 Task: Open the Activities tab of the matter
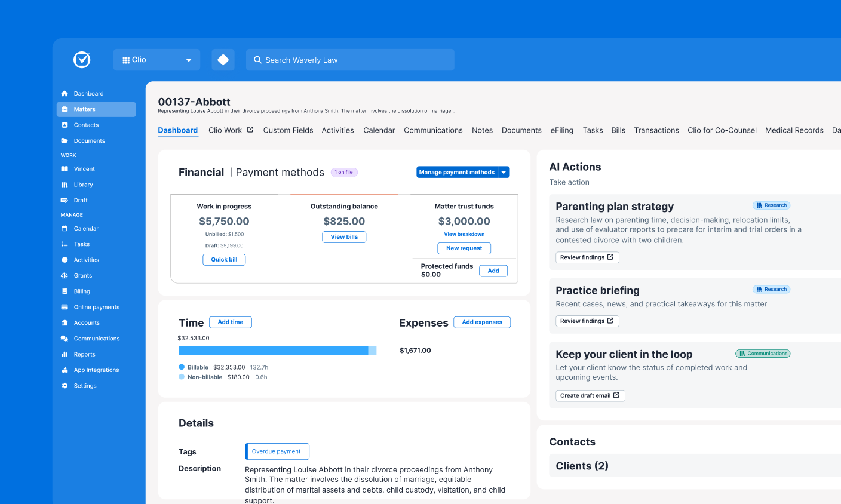pos(337,130)
